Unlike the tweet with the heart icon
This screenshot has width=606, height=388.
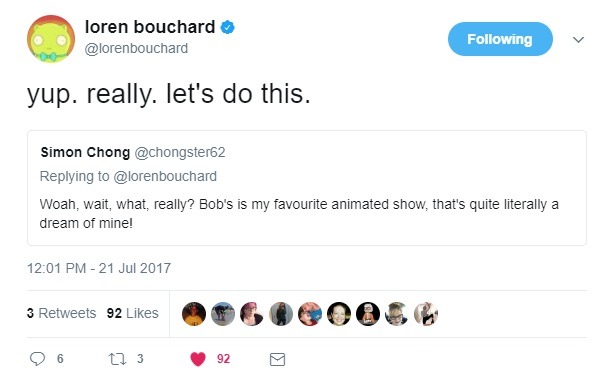coord(198,359)
